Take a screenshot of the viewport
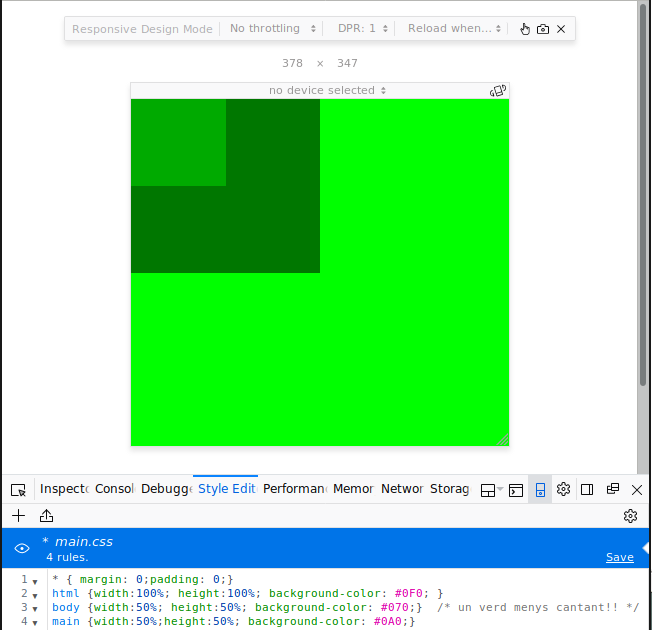The width and height of the screenshot is (652, 630). [543, 29]
